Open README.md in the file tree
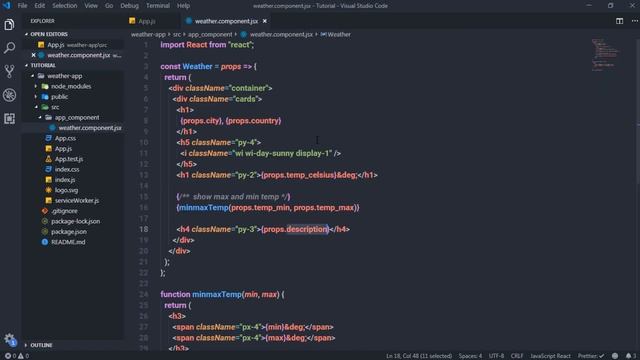Image resolution: width=640 pixels, height=360 pixels. [x=73, y=242]
